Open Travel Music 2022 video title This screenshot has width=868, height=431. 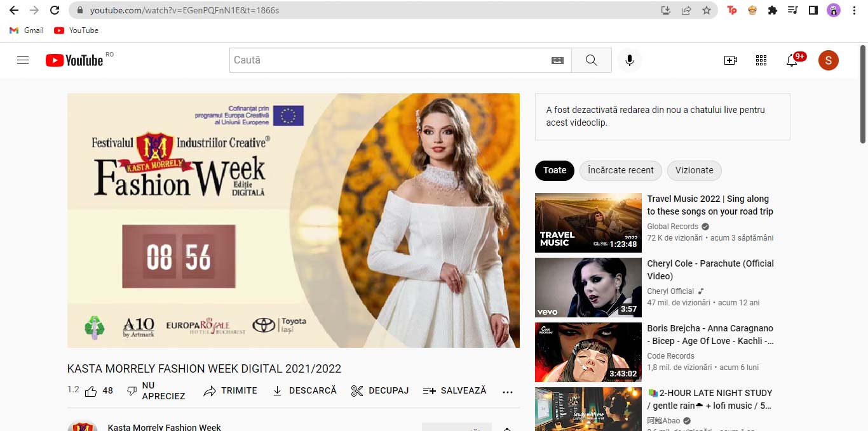pos(710,205)
